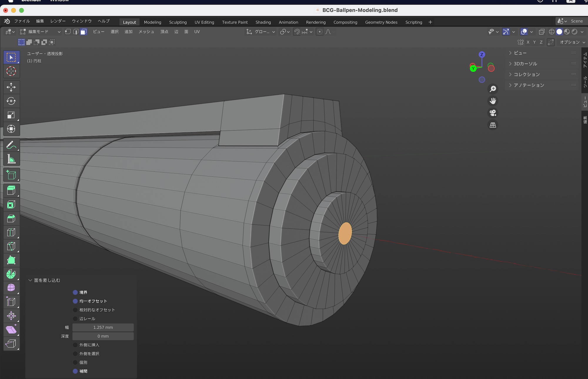This screenshot has height=379, width=588.
Task: Open the メッシュ menu
Action: click(146, 32)
